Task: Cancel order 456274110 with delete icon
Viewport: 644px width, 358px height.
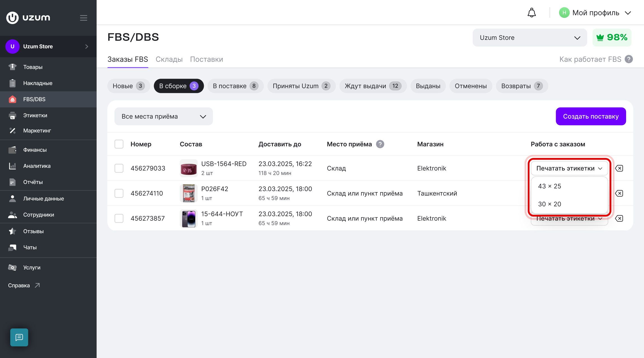Action: pyautogui.click(x=619, y=193)
